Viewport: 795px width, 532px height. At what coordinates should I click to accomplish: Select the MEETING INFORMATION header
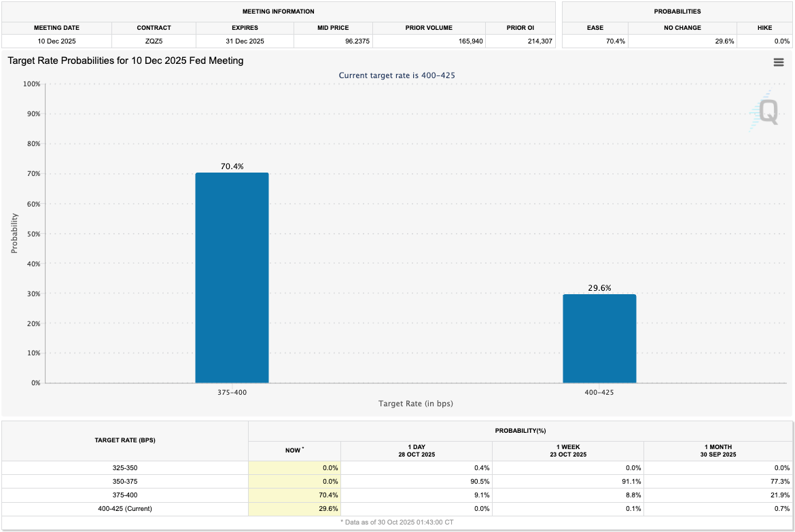pyautogui.click(x=279, y=12)
